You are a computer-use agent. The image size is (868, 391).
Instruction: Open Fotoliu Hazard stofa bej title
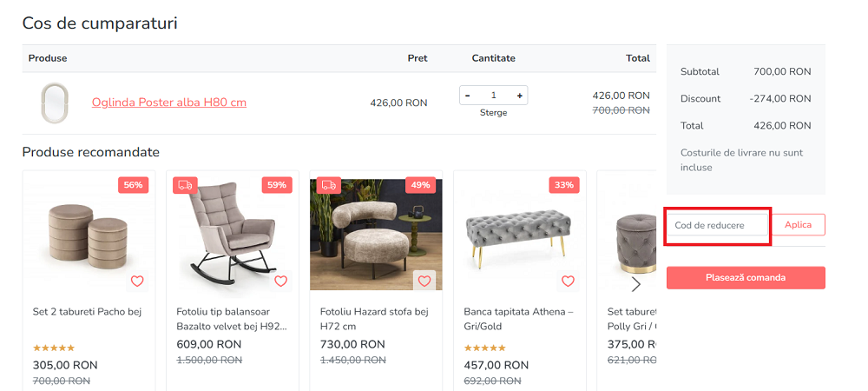(x=374, y=319)
